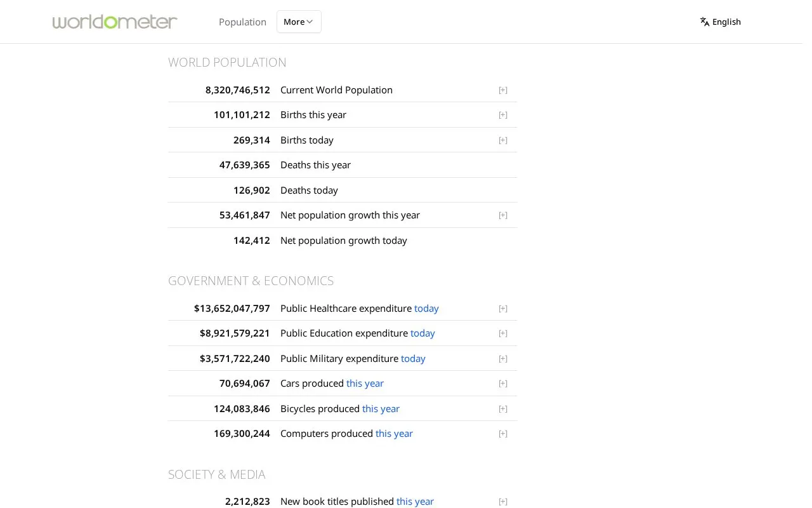Viewport: 812px width, 508px height.
Task: Expand [+] for Births this year
Action: [503, 115]
